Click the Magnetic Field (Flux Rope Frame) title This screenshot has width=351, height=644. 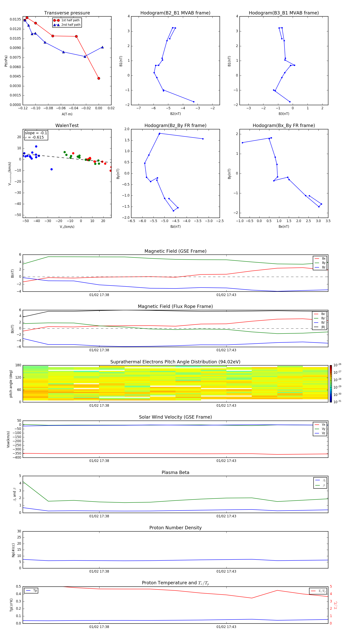(x=175, y=307)
